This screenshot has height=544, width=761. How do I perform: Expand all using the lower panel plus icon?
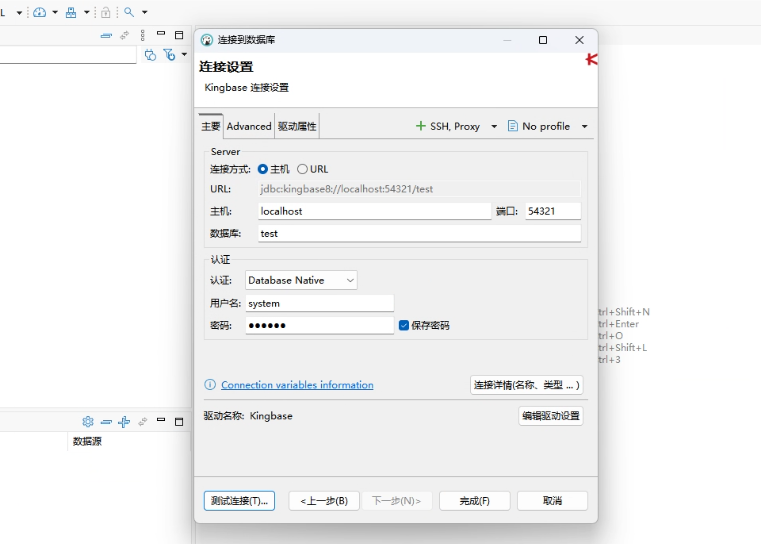point(124,422)
